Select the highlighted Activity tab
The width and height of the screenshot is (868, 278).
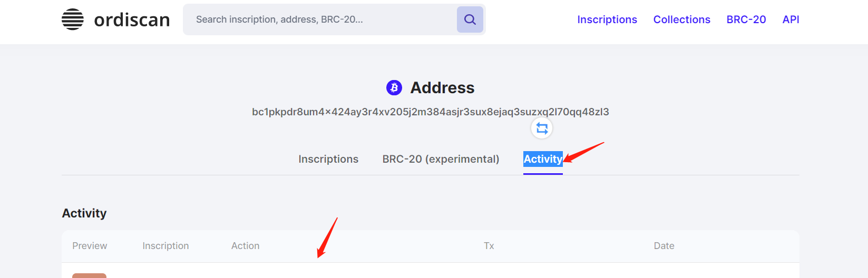(543, 159)
